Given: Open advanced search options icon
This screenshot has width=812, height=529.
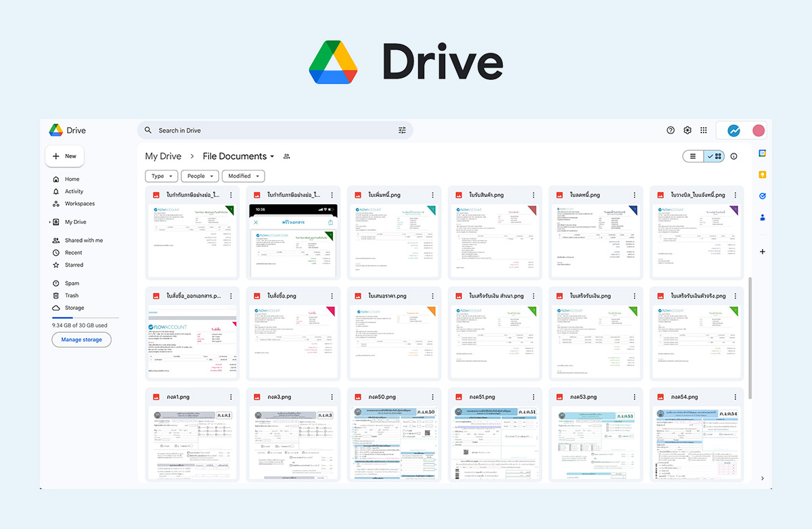Looking at the screenshot, I should pos(402,131).
